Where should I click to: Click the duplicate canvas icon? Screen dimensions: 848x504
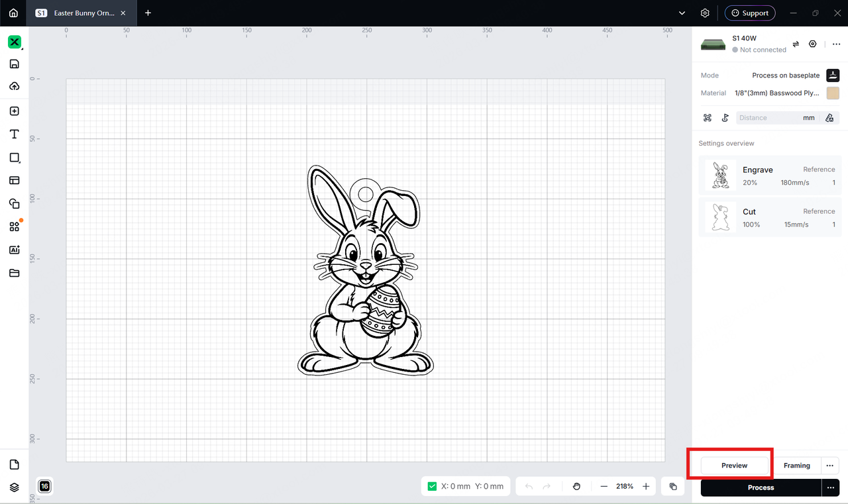click(673, 486)
